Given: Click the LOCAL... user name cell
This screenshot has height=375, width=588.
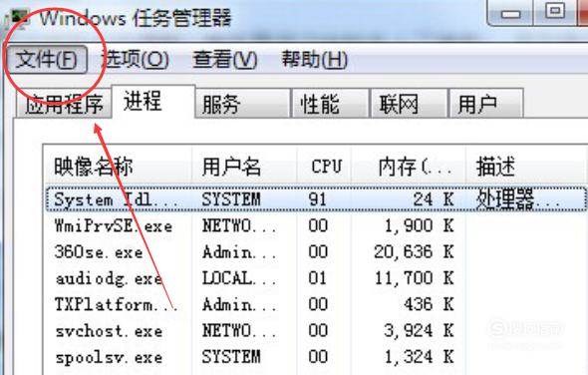Looking at the screenshot, I should coord(239,278).
